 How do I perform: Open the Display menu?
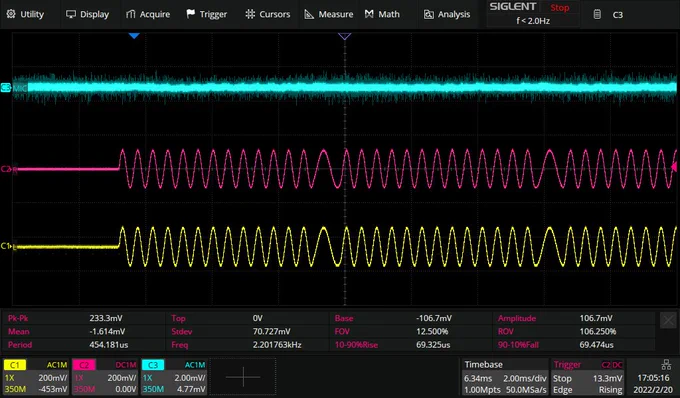pyautogui.click(x=87, y=14)
